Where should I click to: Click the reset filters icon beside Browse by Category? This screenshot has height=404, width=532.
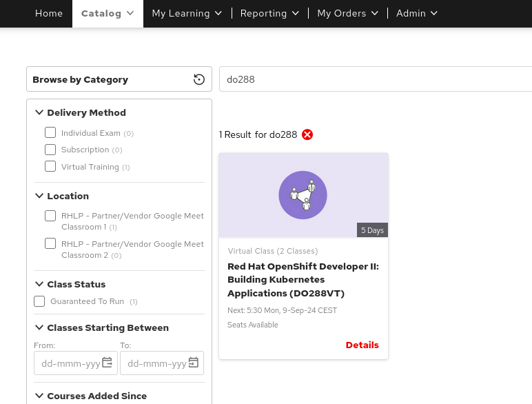pyautogui.click(x=199, y=79)
